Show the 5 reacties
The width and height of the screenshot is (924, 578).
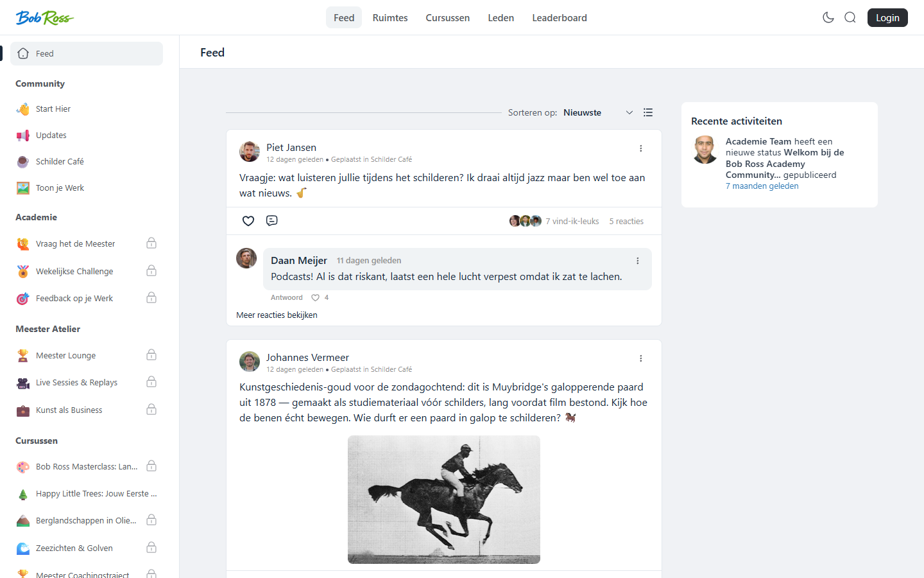(626, 221)
